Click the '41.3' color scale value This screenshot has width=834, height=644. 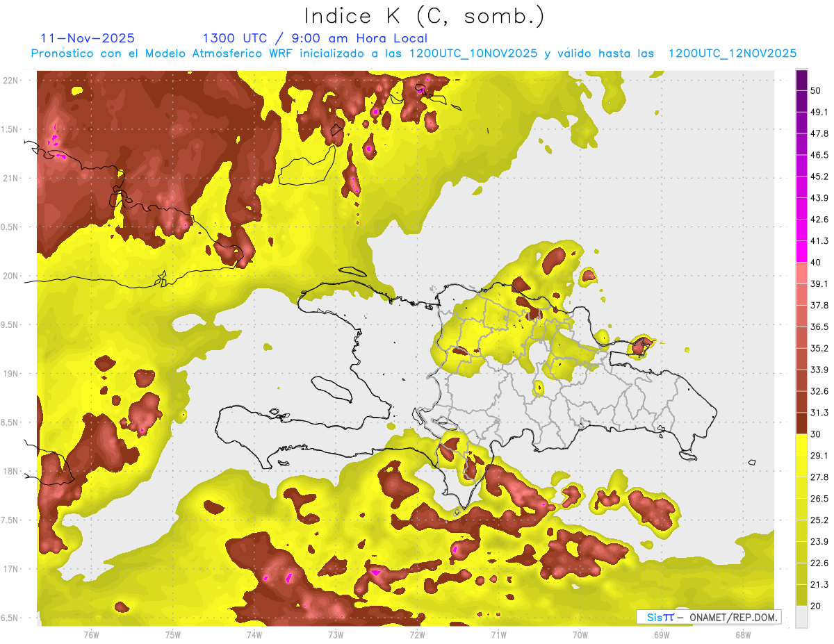coord(819,241)
